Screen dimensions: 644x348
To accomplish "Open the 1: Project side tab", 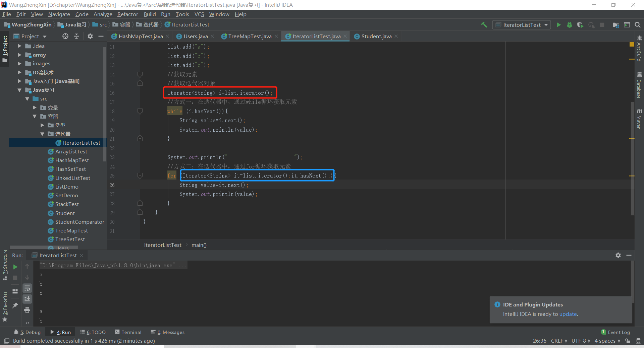I will click(5, 49).
